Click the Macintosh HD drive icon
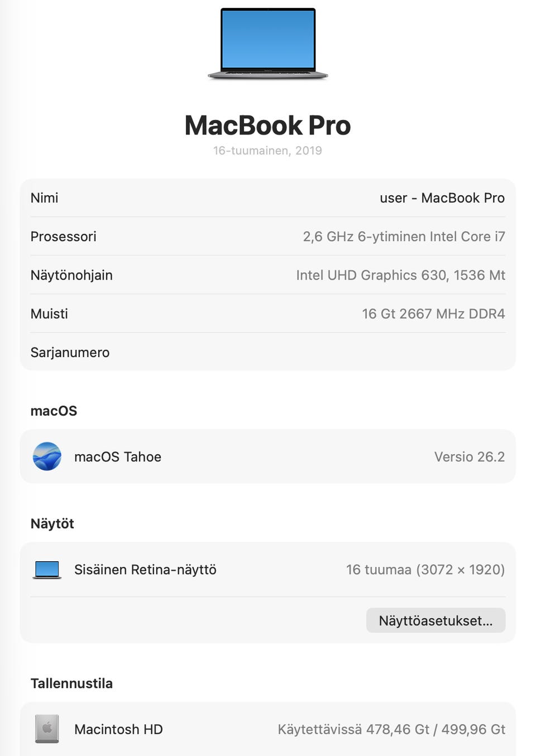 point(47,729)
